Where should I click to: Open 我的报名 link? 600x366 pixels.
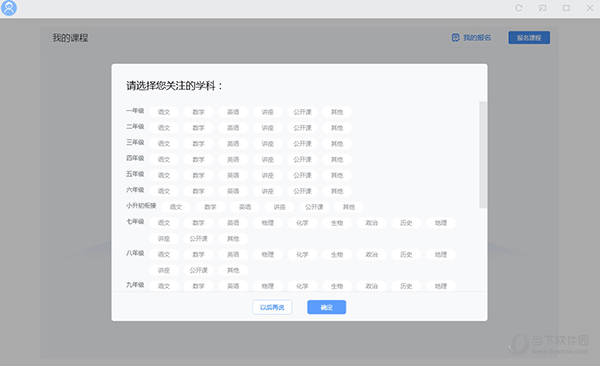(x=477, y=38)
